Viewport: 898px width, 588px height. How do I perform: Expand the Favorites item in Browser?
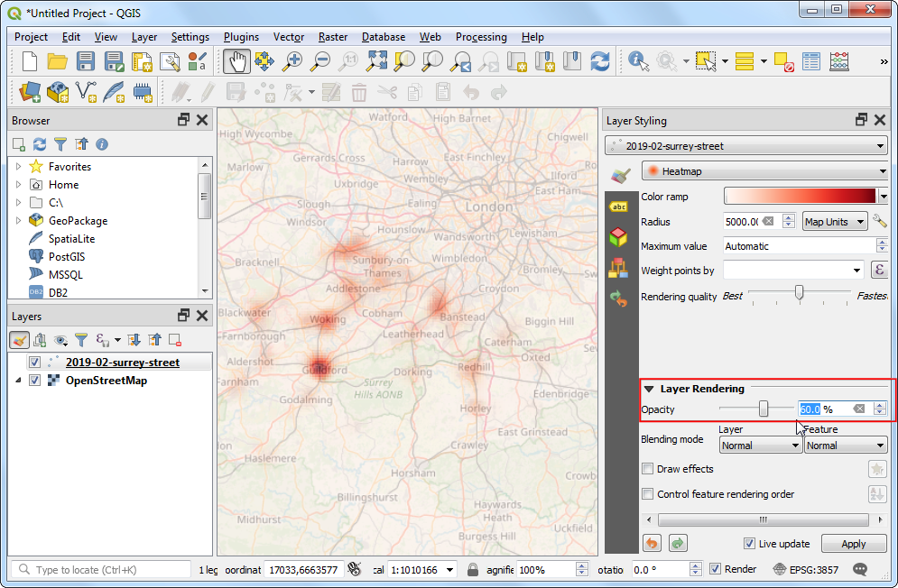click(18, 167)
